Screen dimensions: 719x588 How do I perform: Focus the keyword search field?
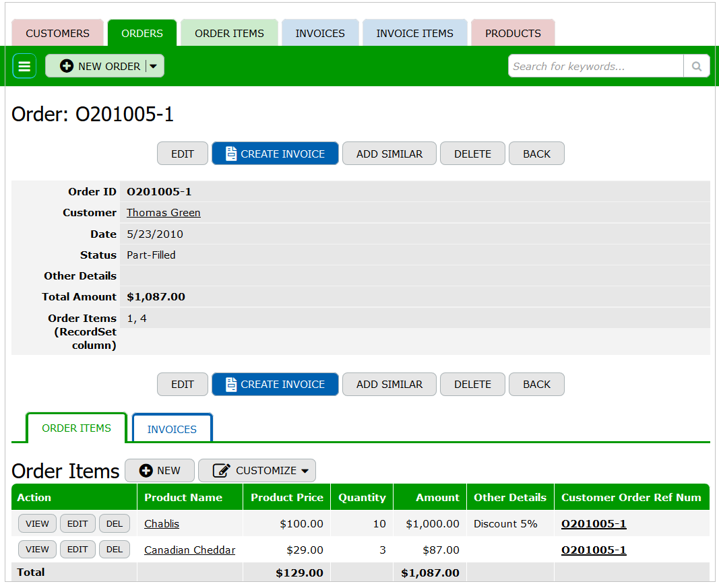[595, 66]
